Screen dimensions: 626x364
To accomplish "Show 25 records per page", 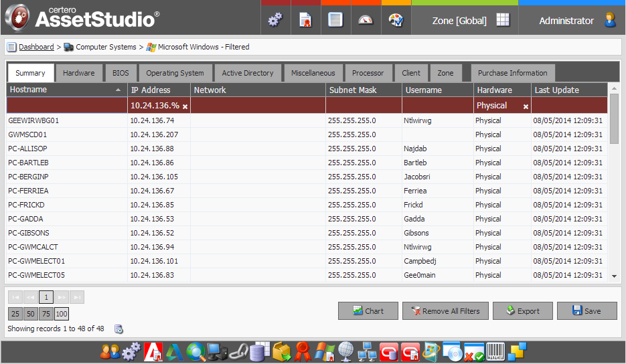I will point(15,314).
